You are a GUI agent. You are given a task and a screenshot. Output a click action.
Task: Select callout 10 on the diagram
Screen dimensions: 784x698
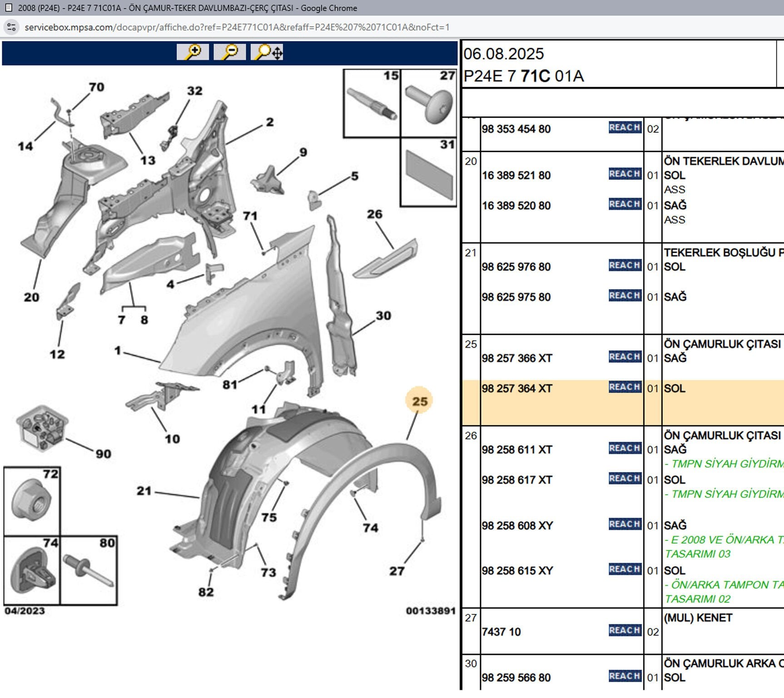[x=172, y=439]
